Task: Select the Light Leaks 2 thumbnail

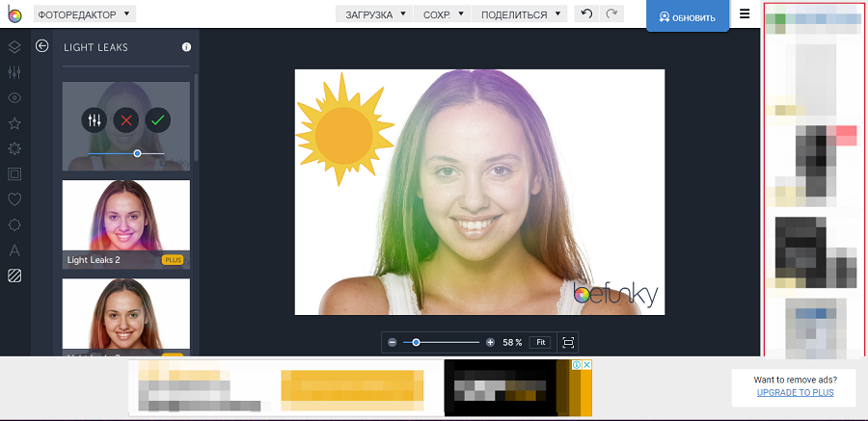Action: click(x=126, y=224)
